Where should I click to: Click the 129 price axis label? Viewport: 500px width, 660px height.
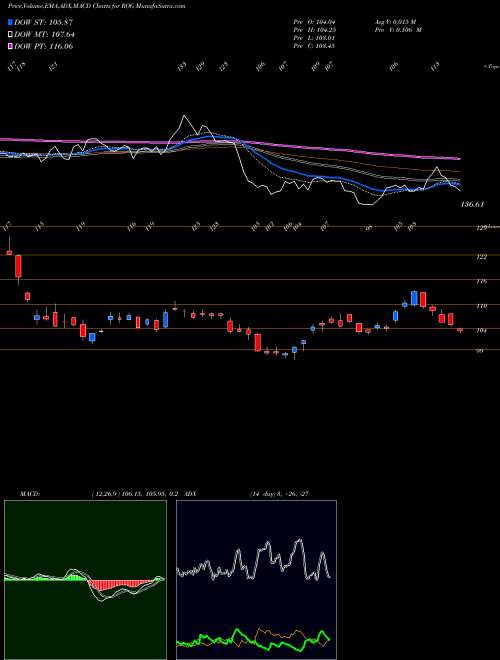click(481, 228)
